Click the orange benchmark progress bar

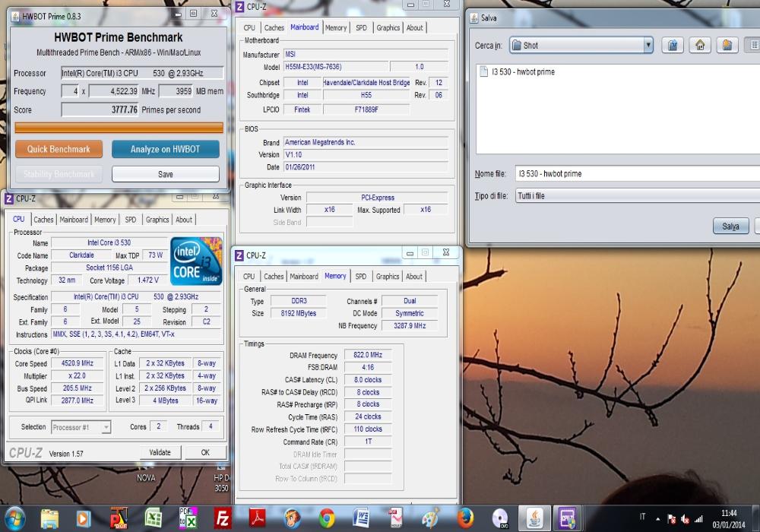click(x=119, y=128)
